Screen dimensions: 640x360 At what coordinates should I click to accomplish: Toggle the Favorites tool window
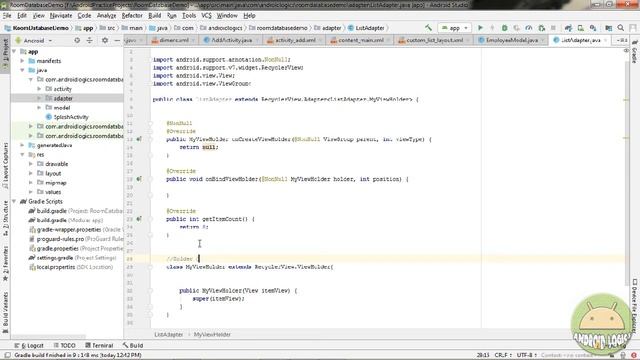pos(5,263)
